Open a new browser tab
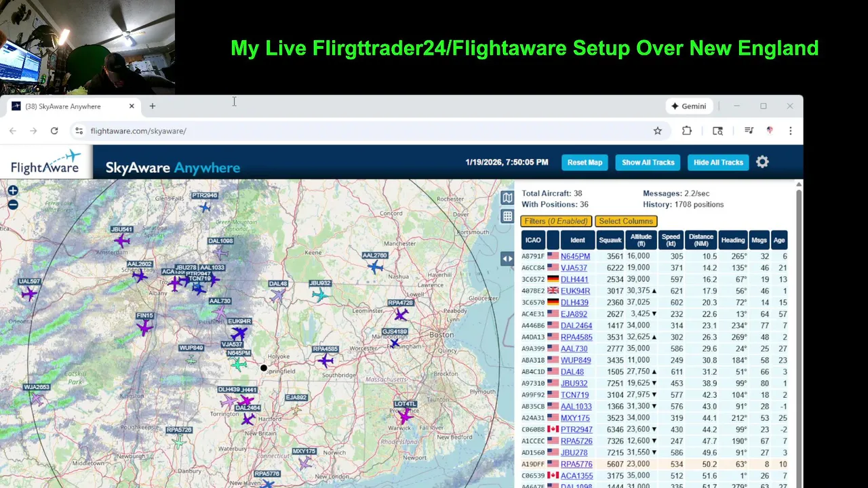 pyautogui.click(x=153, y=106)
